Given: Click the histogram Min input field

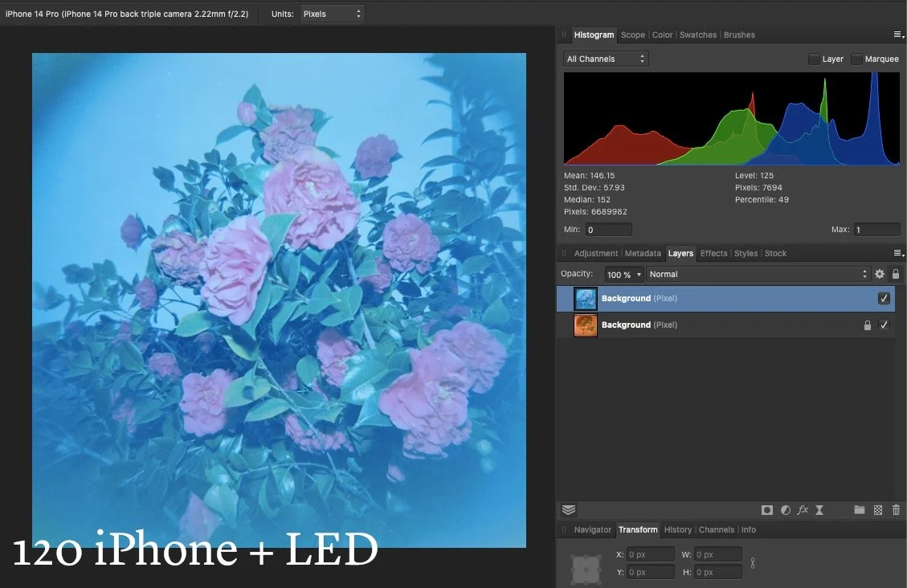Looking at the screenshot, I should 608,230.
